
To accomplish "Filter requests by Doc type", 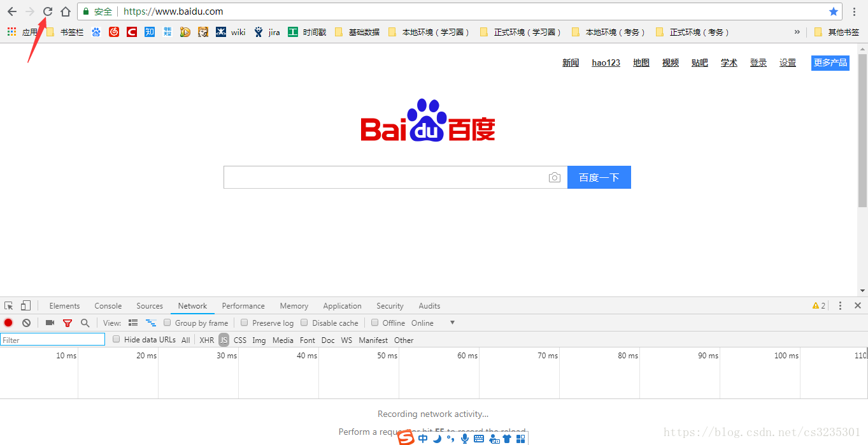I will (x=328, y=340).
